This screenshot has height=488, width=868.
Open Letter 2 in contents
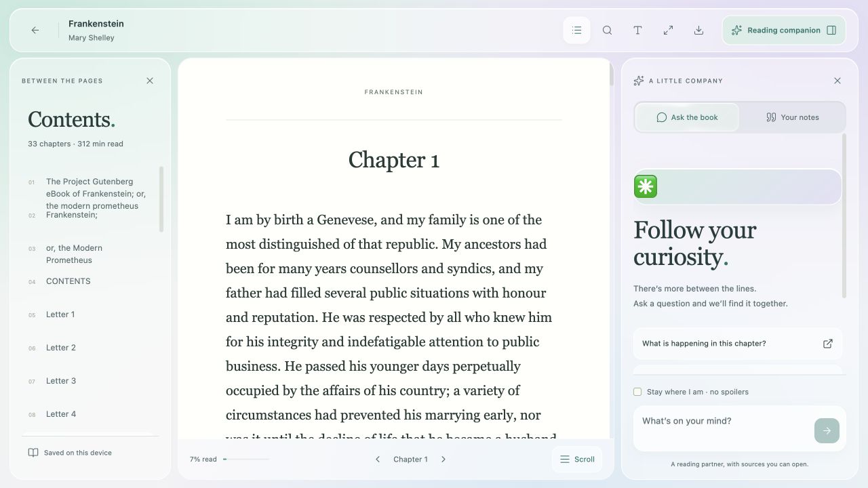tap(90, 348)
